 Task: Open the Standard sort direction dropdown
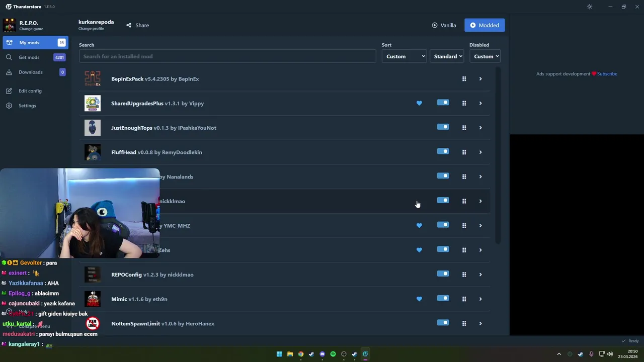(447, 56)
